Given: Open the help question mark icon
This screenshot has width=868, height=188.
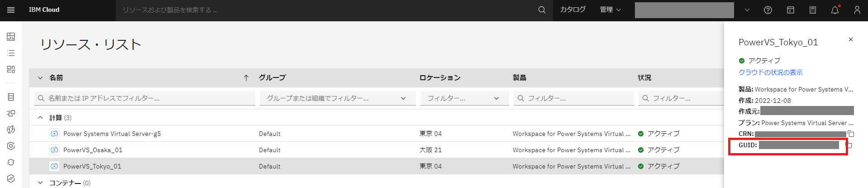Looking at the screenshot, I should (768, 10).
